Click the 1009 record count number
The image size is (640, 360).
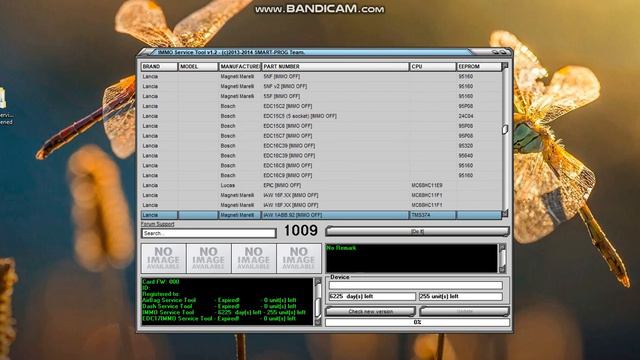[300, 231]
